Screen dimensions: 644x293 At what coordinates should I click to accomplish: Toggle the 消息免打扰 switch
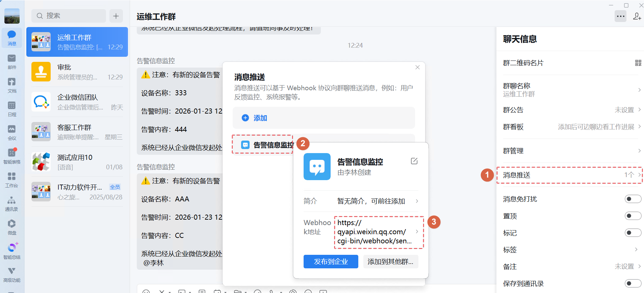[x=633, y=199]
